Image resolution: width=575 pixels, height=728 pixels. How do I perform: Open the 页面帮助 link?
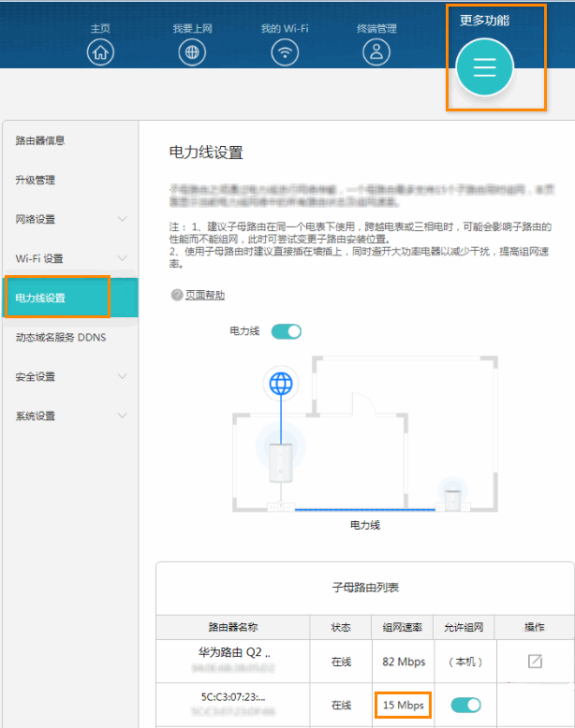pyautogui.click(x=204, y=295)
